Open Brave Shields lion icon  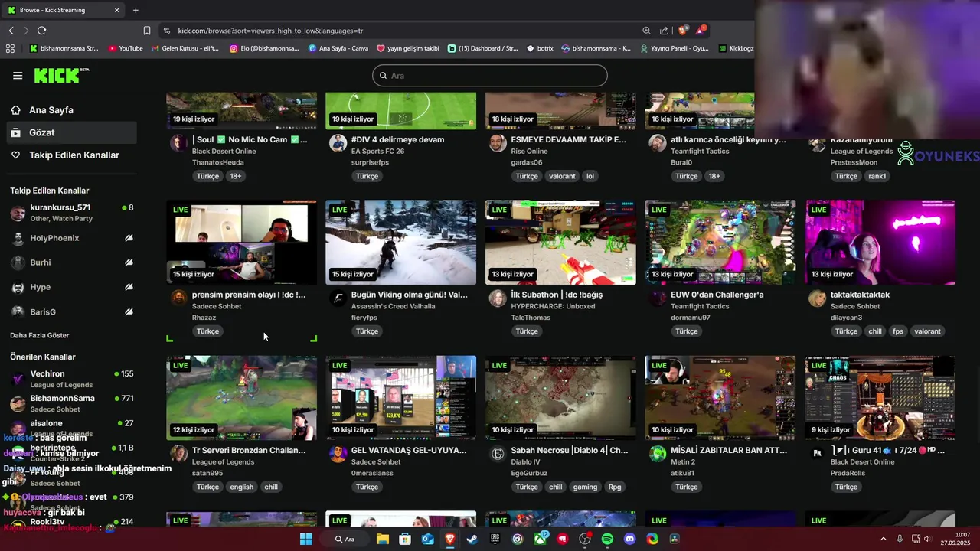click(683, 31)
